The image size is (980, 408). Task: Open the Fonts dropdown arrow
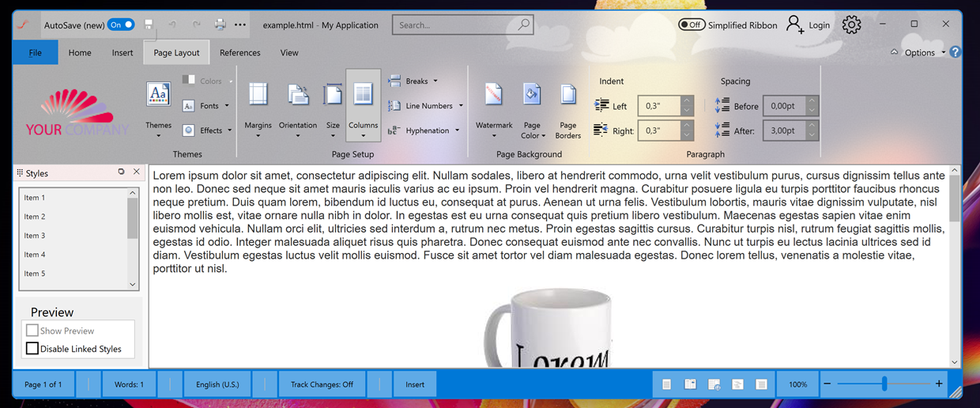pos(227,105)
